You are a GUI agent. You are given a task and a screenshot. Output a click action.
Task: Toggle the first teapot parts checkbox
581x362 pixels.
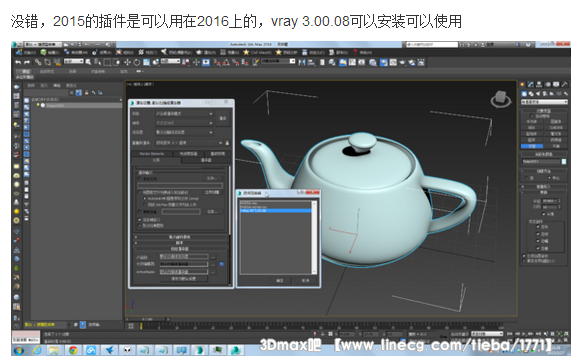538,226
